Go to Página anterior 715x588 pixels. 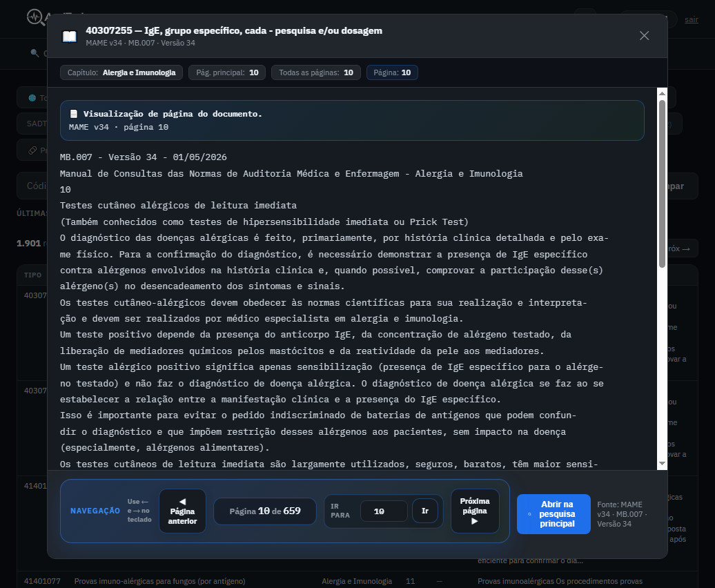click(182, 511)
